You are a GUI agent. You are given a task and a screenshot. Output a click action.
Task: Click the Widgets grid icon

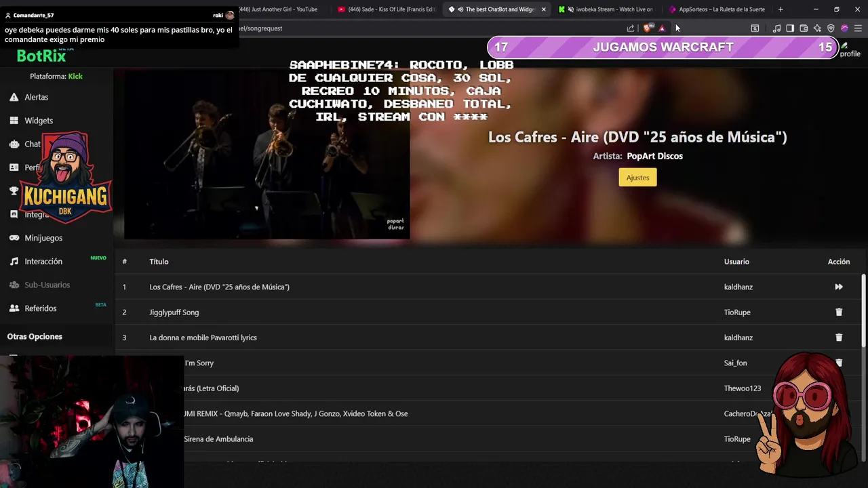coord(14,121)
